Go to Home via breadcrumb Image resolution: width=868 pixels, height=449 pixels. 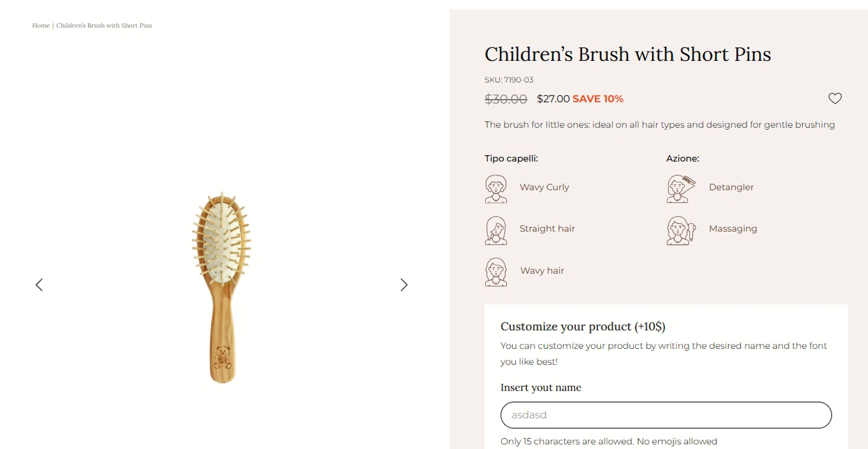(x=41, y=25)
